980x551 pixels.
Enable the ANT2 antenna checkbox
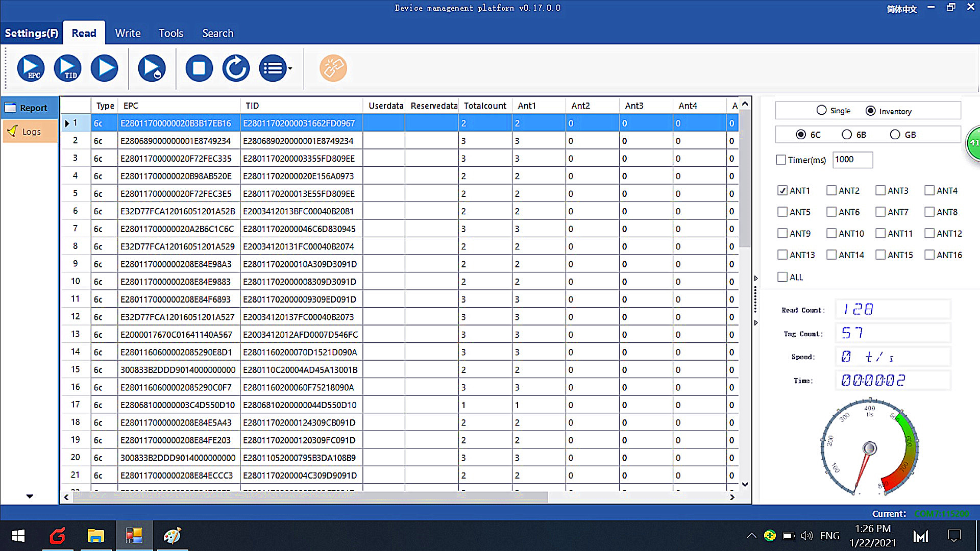(831, 190)
